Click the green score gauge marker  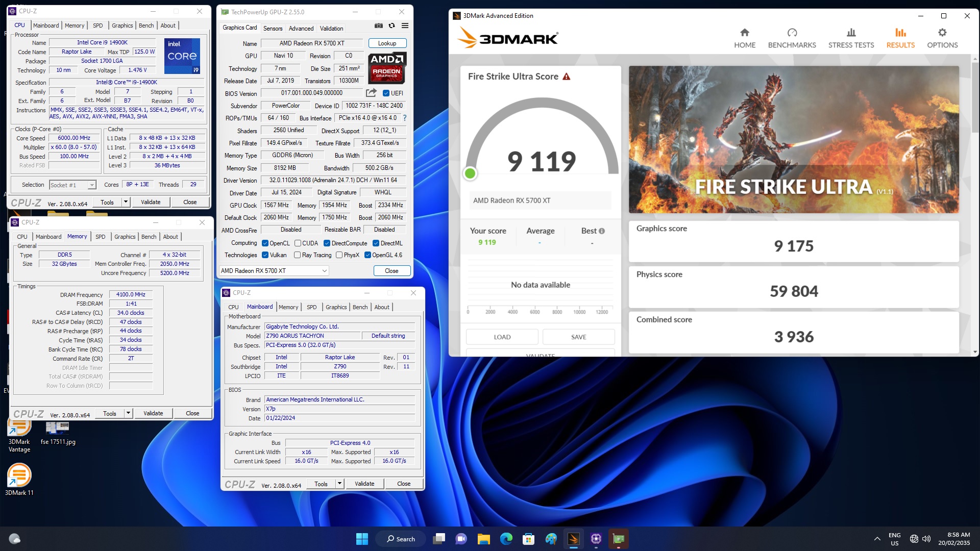470,173
